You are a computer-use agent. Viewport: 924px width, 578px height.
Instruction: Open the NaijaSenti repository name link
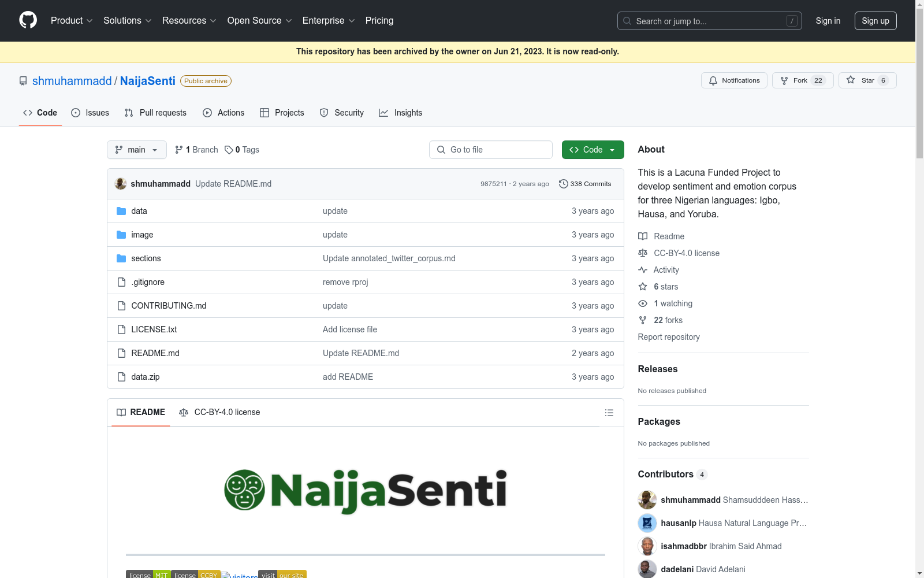(148, 81)
